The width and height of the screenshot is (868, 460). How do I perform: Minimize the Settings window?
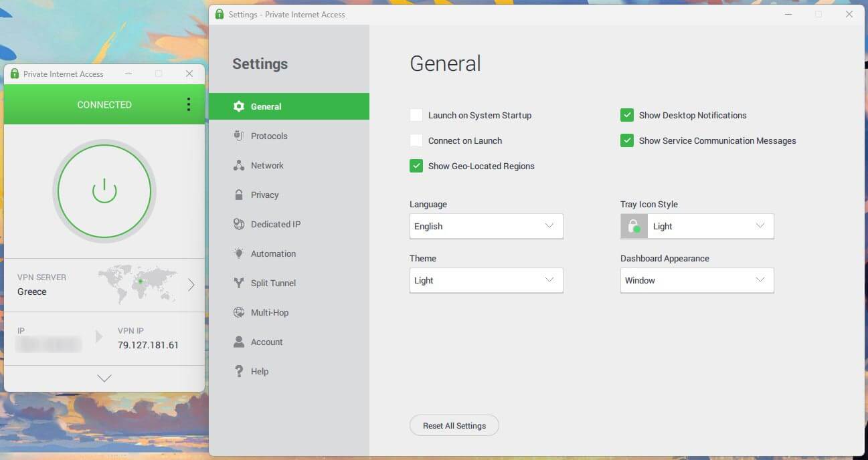[x=788, y=14]
